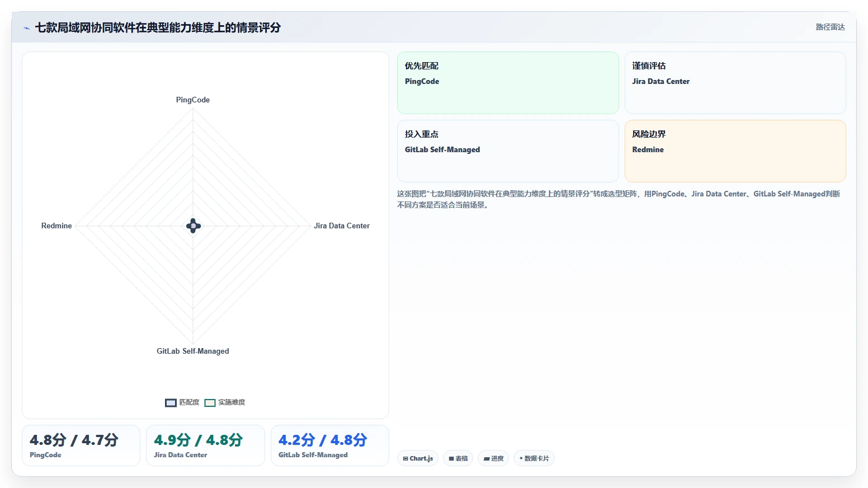This screenshot has width=868, height=488.
Task: Click the 数据卡片 tag
Action: click(x=534, y=458)
